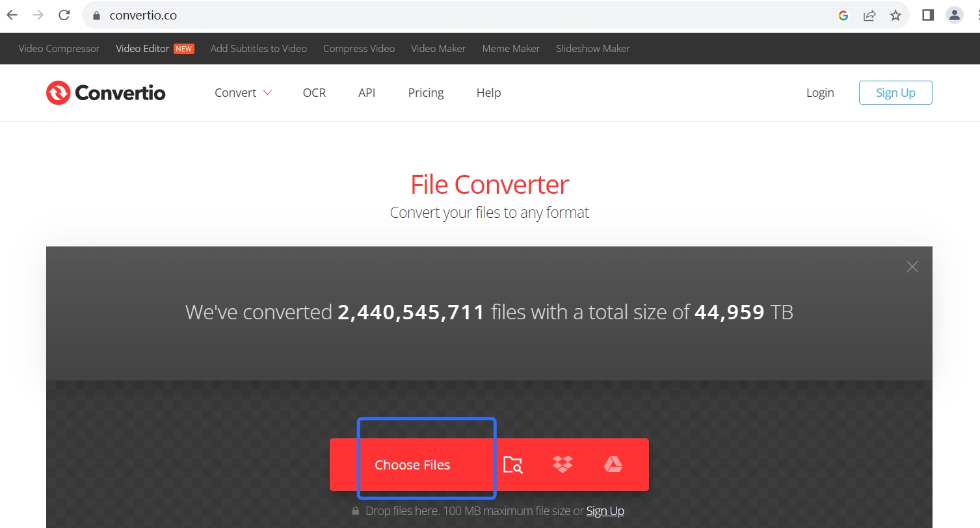
Task: Go back to the previous page
Action: point(12,15)
